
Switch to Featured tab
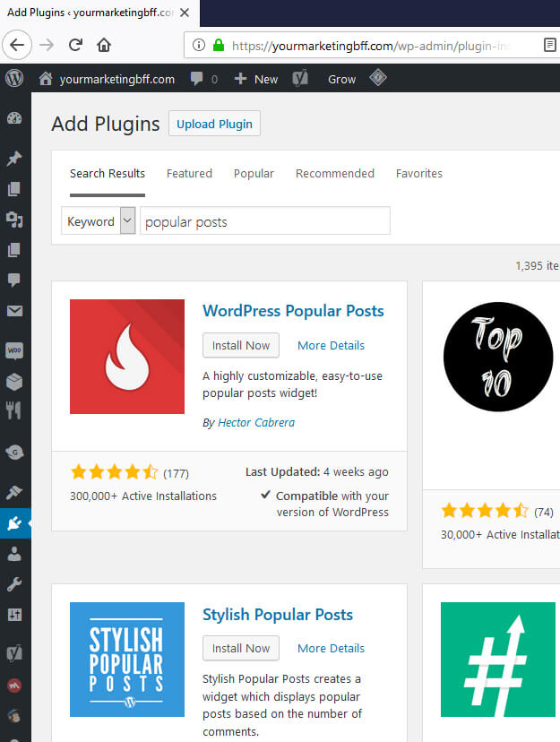click(x=189, y=174)
